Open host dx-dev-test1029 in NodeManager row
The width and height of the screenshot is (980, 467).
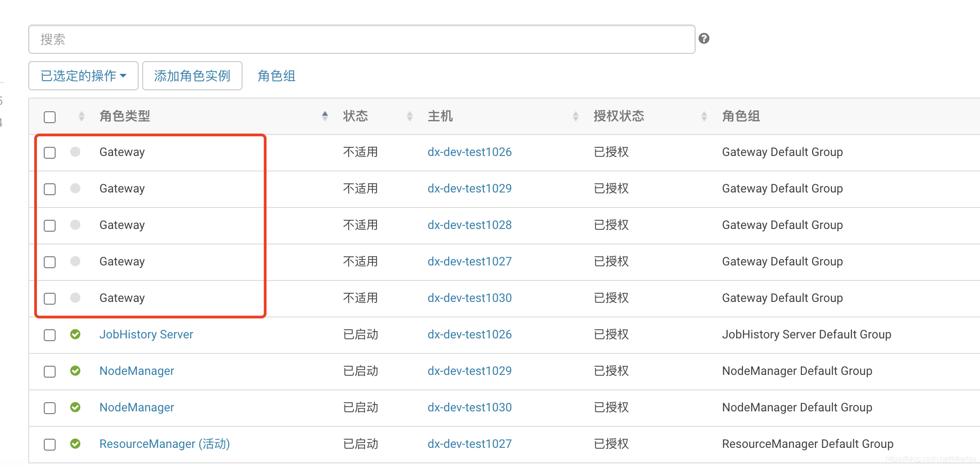click(469, 371)
